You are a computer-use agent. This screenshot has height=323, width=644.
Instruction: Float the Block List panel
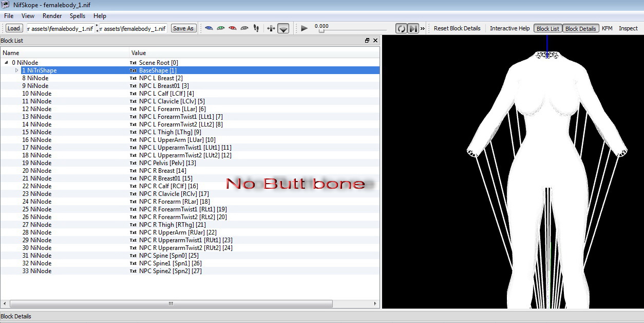click(x=367, y=41)
